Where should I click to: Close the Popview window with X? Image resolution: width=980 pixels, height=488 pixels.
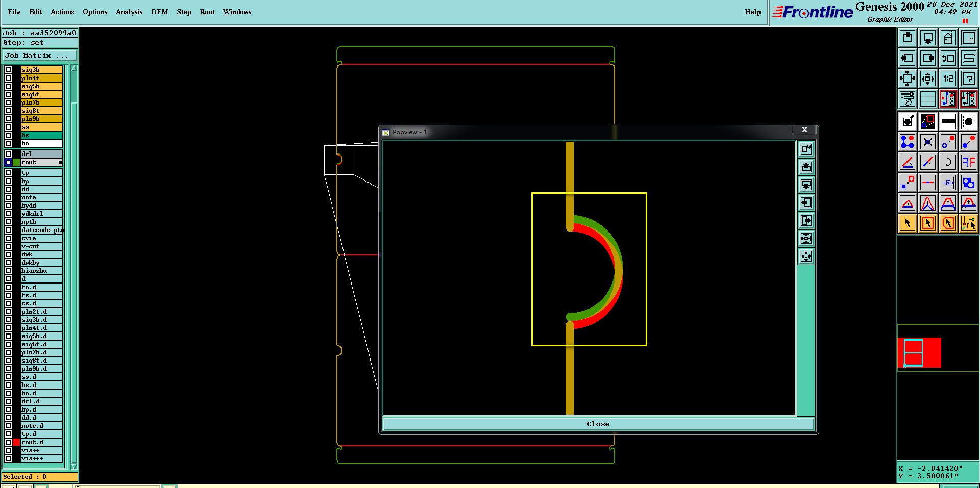tap(804, 130)
